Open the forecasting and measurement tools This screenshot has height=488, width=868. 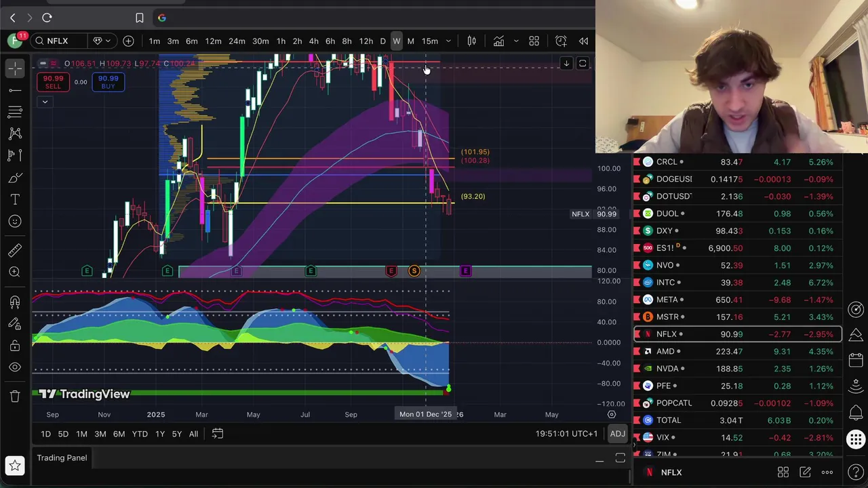(15, 156)
